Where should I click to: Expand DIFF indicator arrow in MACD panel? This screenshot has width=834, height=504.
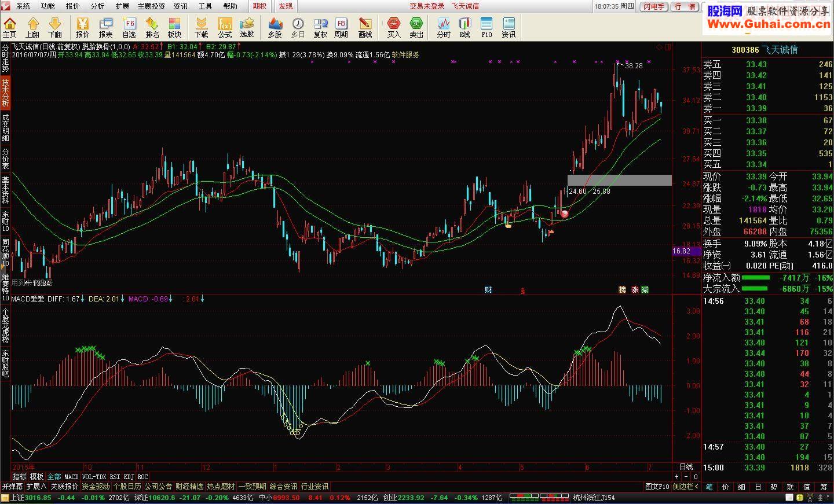click(83, 299)
